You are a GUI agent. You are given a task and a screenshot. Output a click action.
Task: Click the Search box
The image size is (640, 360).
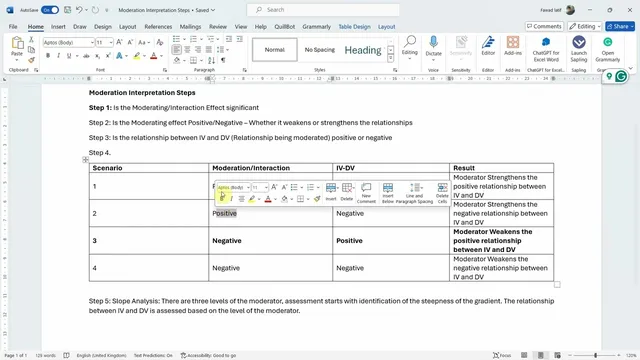click(x=323, y=10)
